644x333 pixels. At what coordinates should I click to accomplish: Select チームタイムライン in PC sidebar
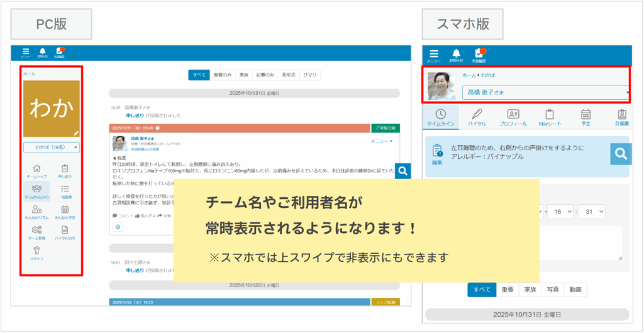pyautogui.click(x=36, y=192)
